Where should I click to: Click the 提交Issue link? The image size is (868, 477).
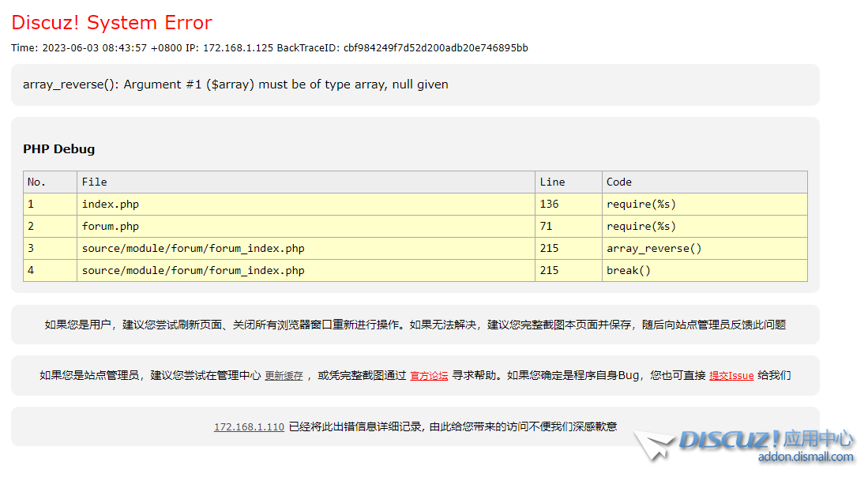point(731,375)
